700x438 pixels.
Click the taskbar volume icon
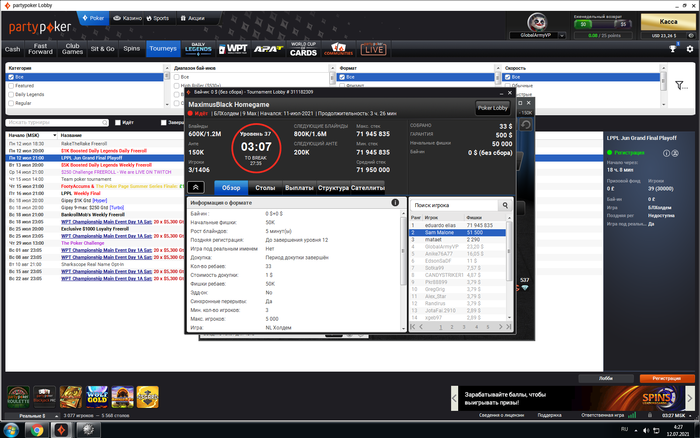[x=646, y=430]
